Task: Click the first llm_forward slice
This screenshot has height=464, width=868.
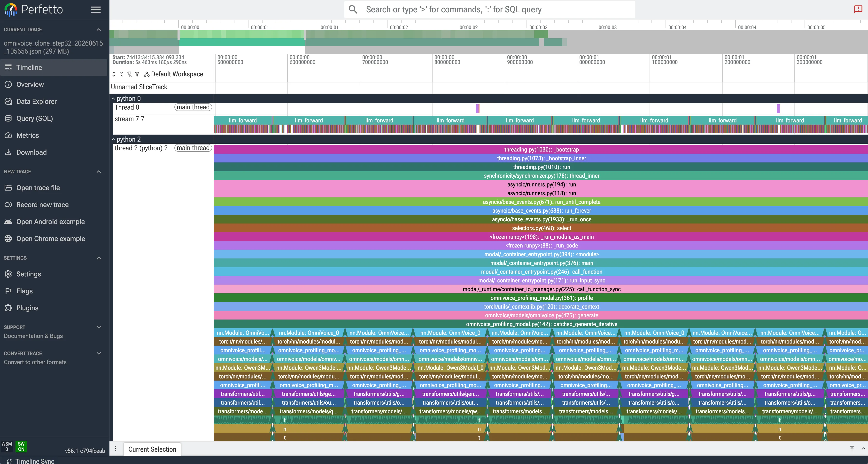Action: pos(243,120)
